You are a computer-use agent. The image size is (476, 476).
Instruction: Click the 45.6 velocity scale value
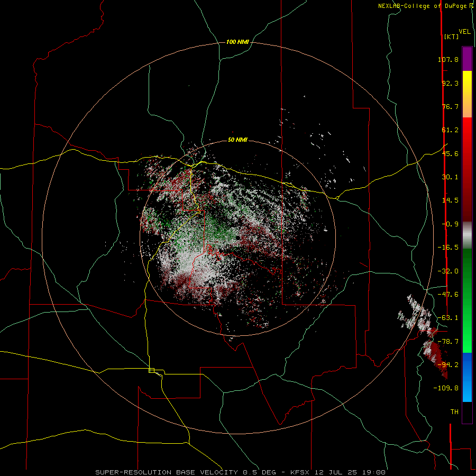click(450, 153)
